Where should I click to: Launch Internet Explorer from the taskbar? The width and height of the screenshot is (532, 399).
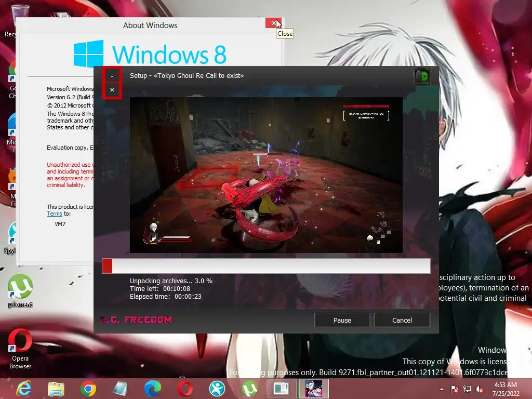(x=24, y=389)
